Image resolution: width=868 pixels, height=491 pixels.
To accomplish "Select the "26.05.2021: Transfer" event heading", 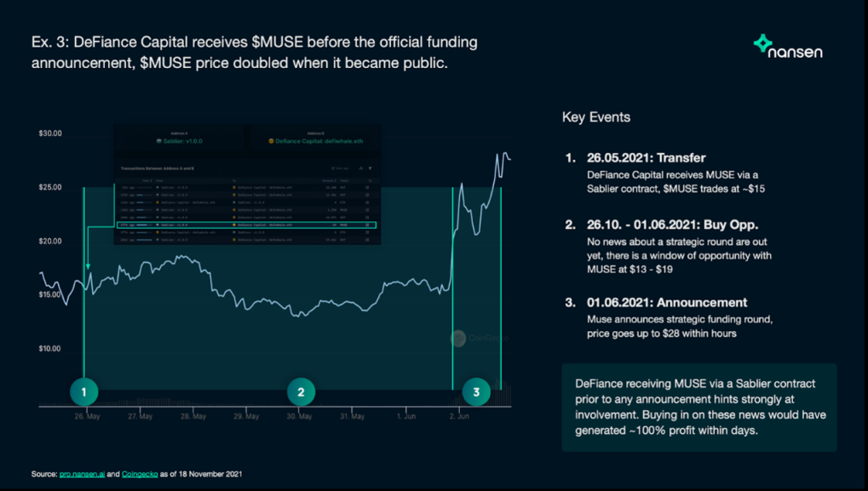I will pos(646,158).
